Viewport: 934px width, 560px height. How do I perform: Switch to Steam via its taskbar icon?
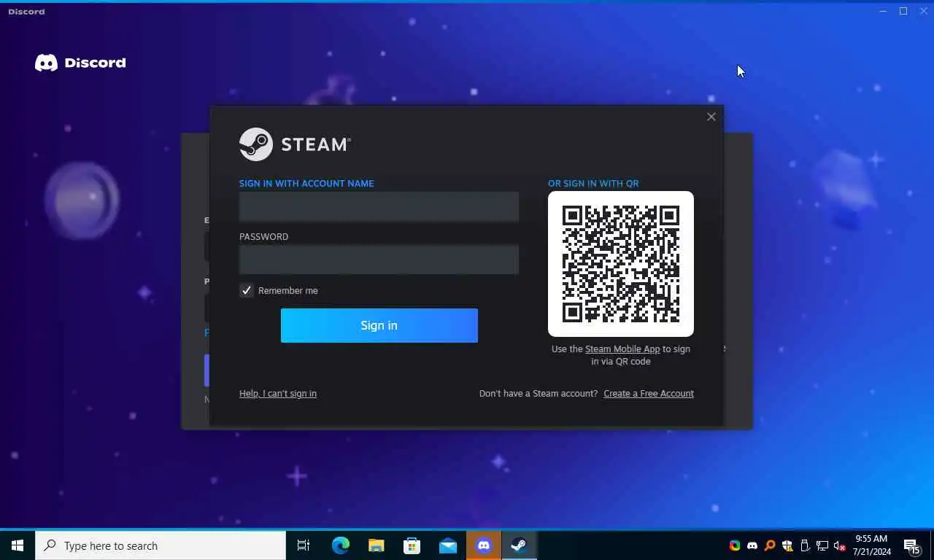pos(519,545)
